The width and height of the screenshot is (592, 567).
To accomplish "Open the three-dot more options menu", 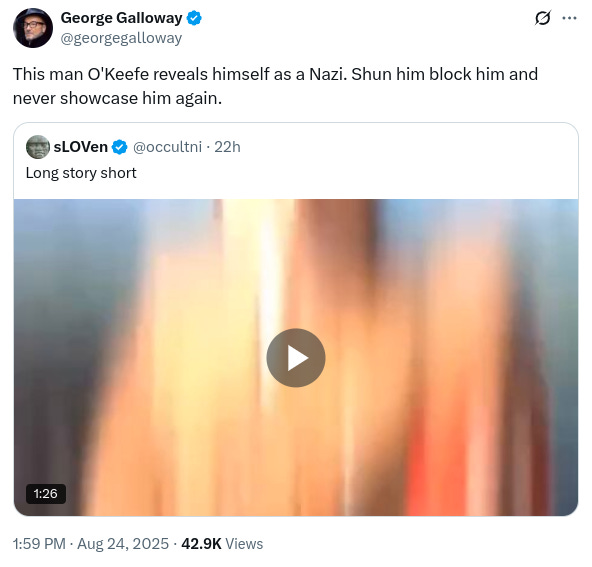I will point(569,18).
